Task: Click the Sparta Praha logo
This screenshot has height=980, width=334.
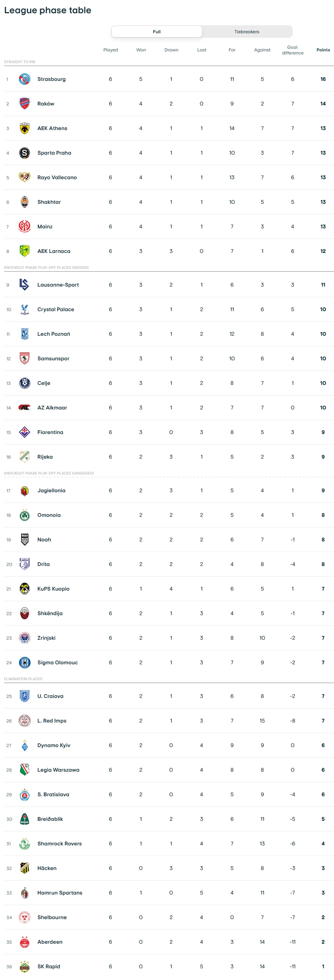Action: pos(24,153)
